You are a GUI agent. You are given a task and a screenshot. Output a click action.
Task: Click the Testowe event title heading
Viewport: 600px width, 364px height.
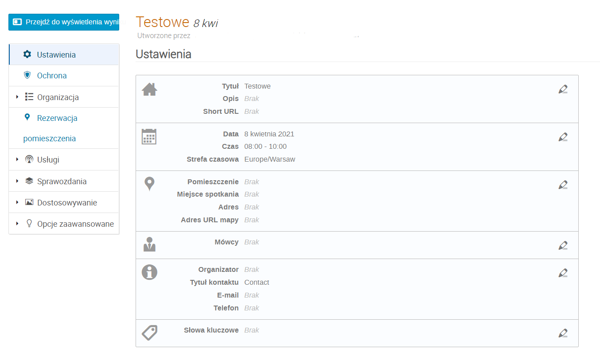[x=163, y=22]
